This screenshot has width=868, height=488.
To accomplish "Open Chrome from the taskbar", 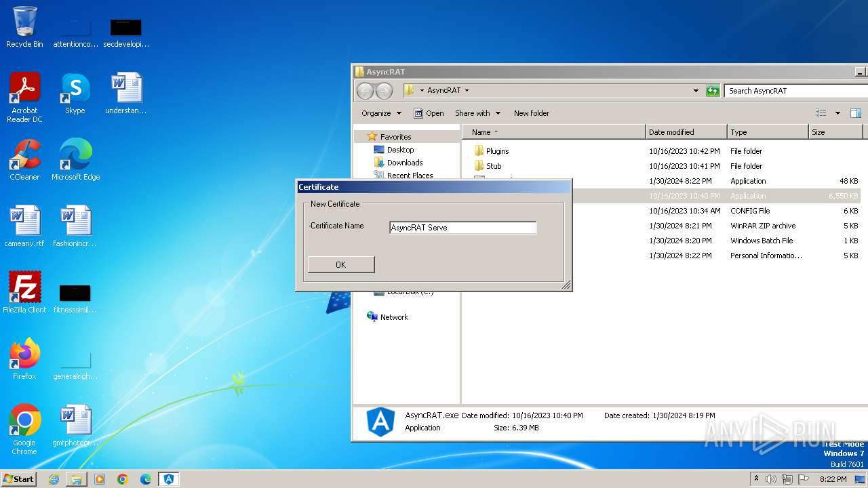I will tap(123, 479).
